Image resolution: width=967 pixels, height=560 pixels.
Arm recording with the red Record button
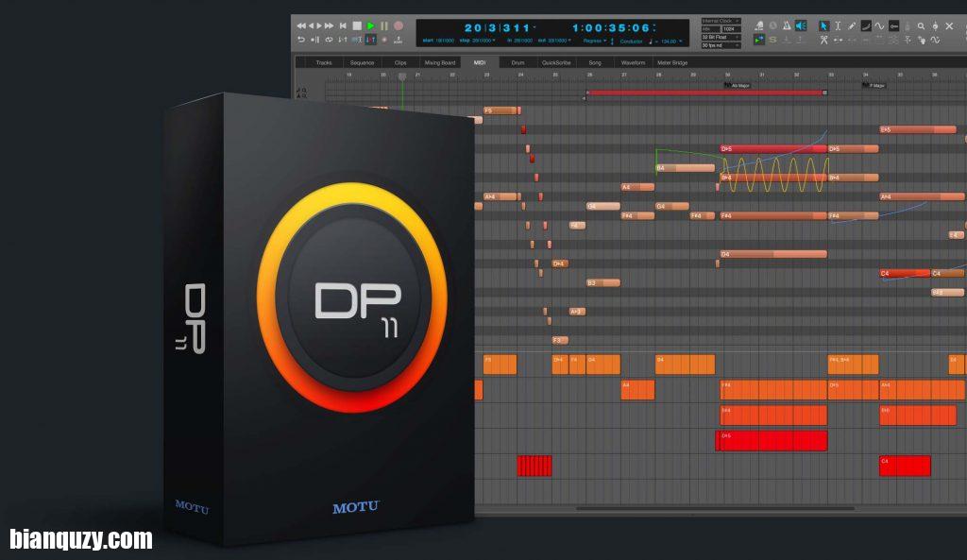tap(399, 25)
